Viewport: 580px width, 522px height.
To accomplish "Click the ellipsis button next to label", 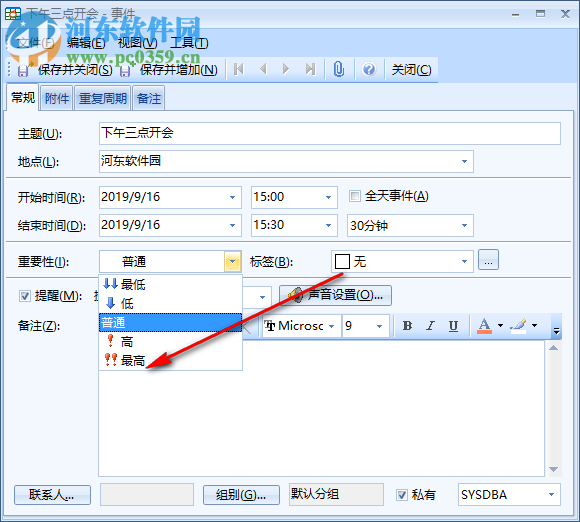I will click(x=488, y=260).
